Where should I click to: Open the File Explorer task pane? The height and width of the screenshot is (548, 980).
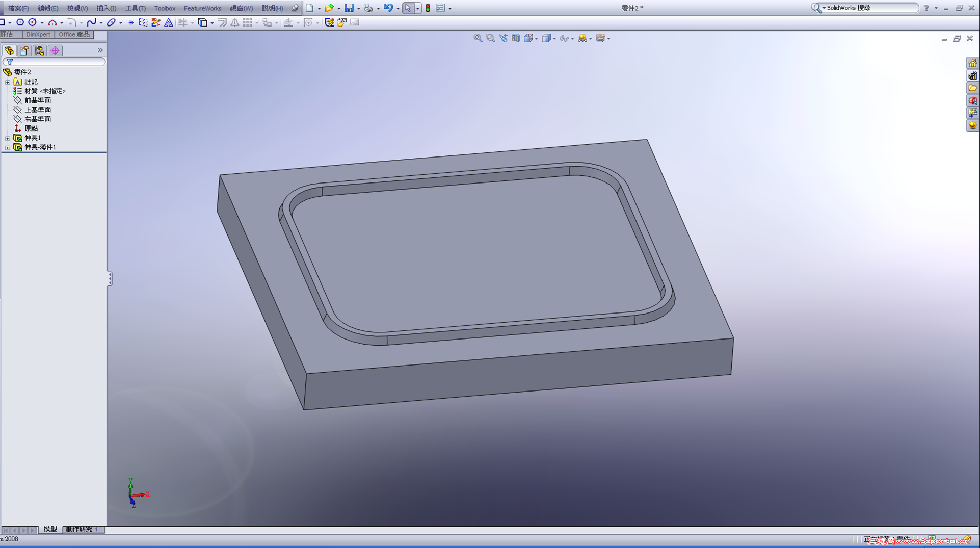973,88
